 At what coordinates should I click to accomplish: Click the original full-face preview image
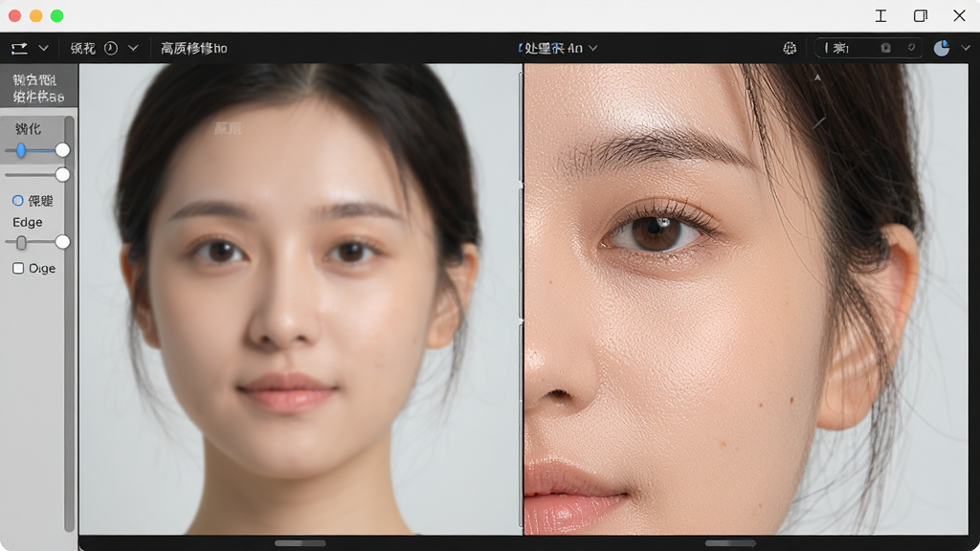(300, 299)
